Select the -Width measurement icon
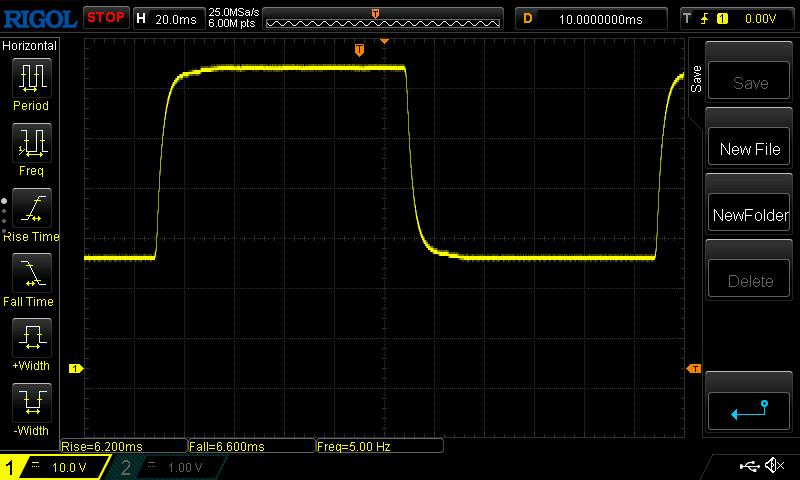This screenshot has height=480, width=800. click(31, 402)
